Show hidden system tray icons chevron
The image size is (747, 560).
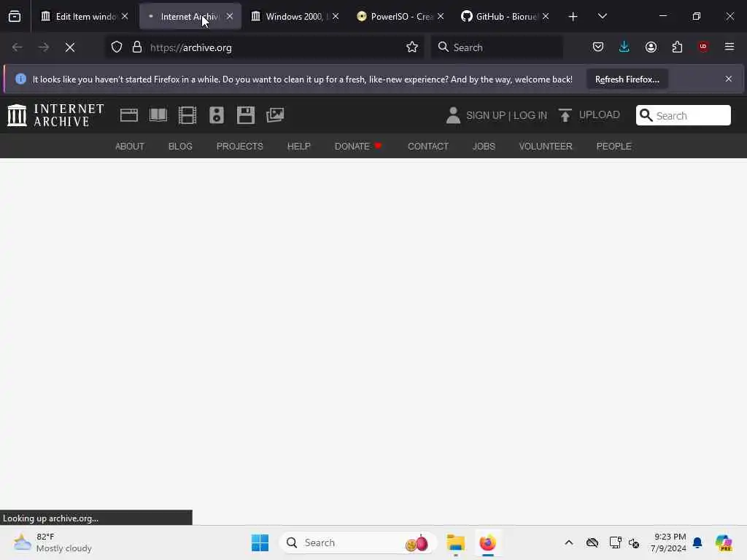click(569, 542)
